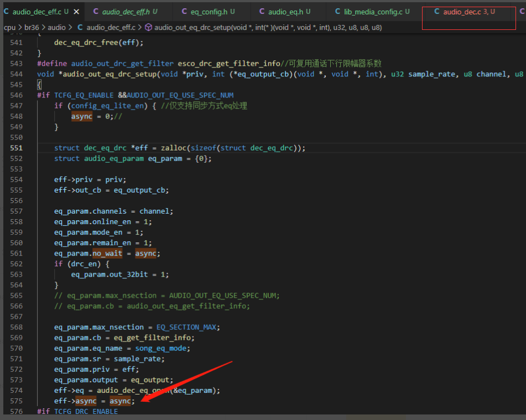Click the C icon on the eq_config.h tab
This screenshot has height=420, width=526.
tap(184, 12)
